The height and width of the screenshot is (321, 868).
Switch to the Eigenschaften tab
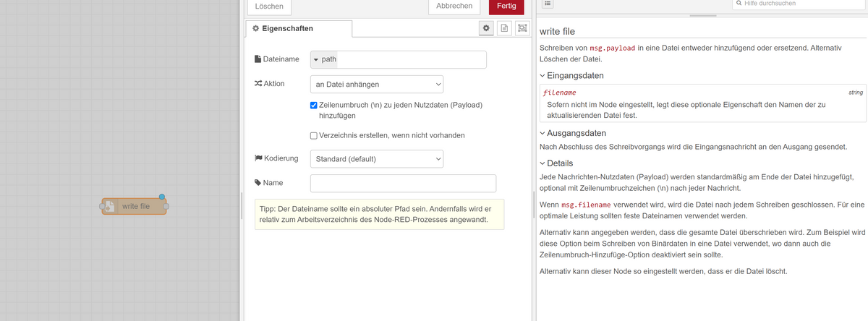[x=298, y=28]
